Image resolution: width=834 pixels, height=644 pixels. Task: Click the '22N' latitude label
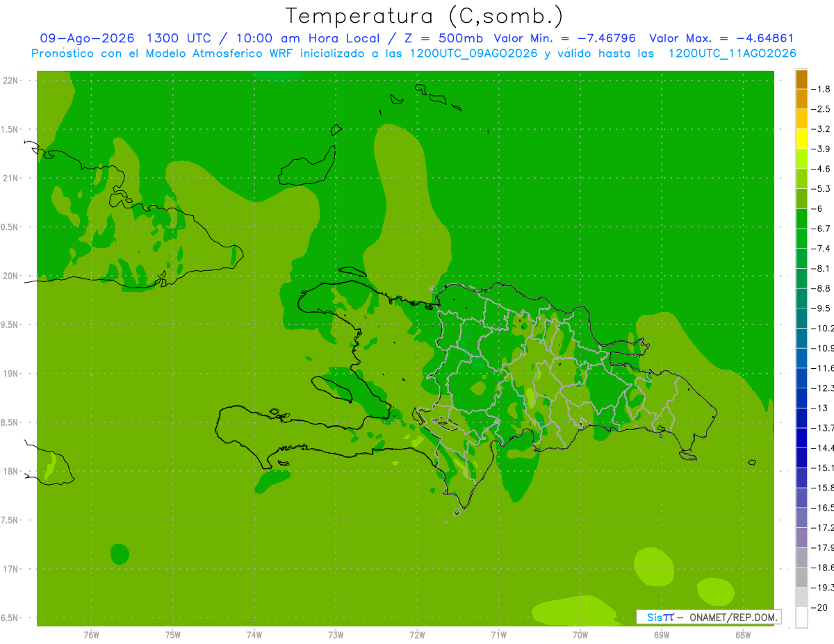[x=10, y=80]
